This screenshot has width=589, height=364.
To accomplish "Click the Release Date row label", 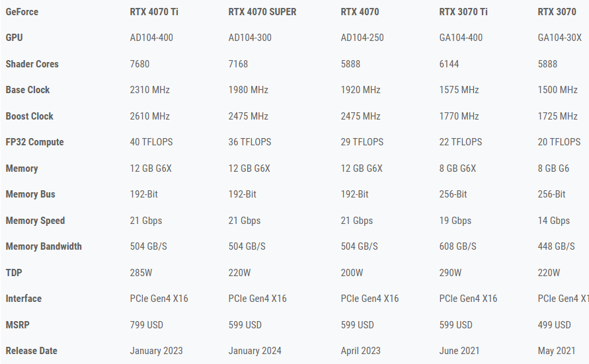I will pyautogui.click(x=31, y=351).
